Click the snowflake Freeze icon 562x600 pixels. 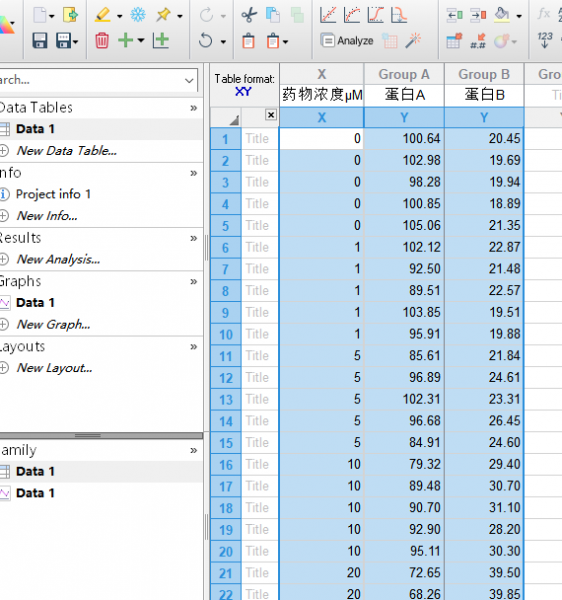138,15
